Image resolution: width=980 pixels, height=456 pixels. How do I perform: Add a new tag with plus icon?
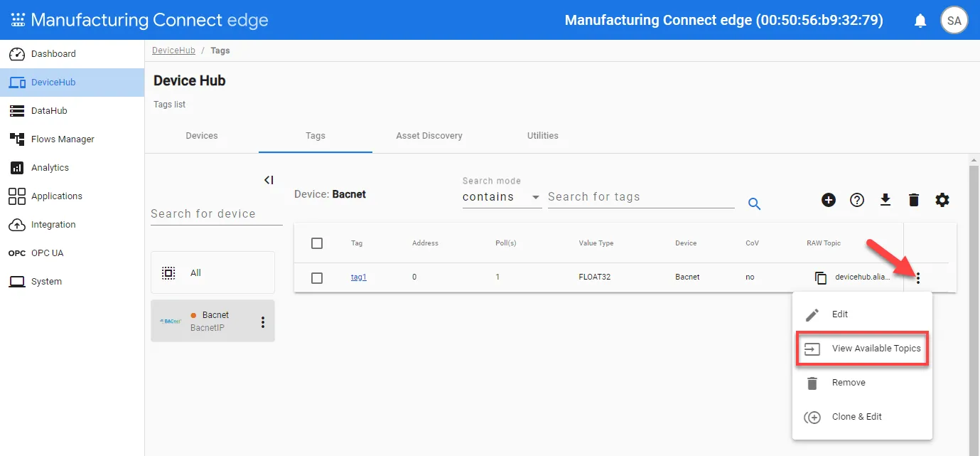(829, 200)
